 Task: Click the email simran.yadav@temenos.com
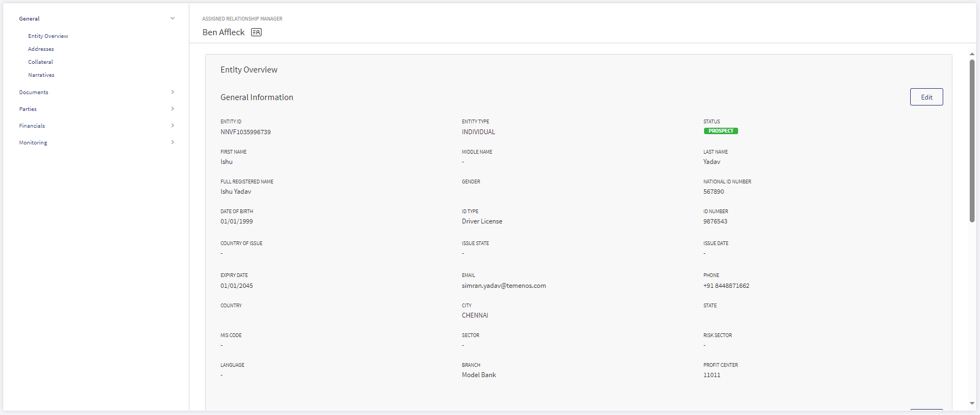504,286
